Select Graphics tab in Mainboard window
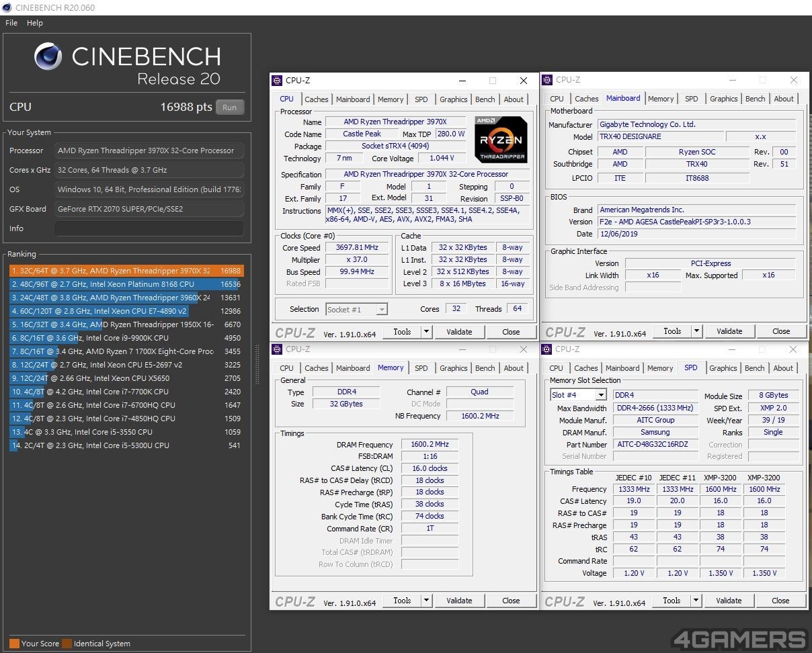 pos(724,99)
